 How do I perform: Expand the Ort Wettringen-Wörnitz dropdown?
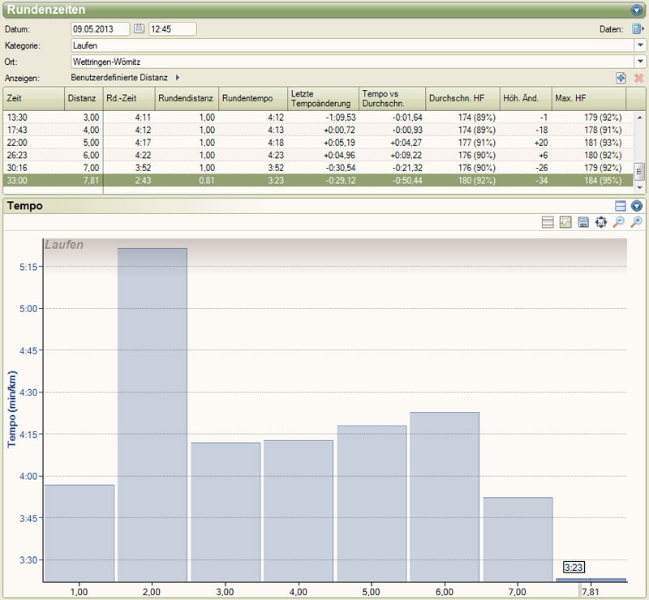coord(640,62)
